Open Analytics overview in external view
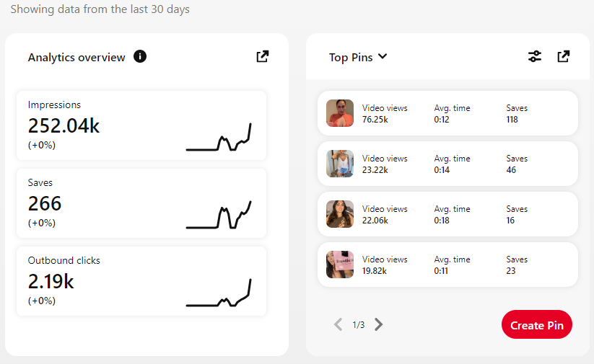The width and height of the screenshot is (594, 364). pyautogui.click(x=263, y=56)
